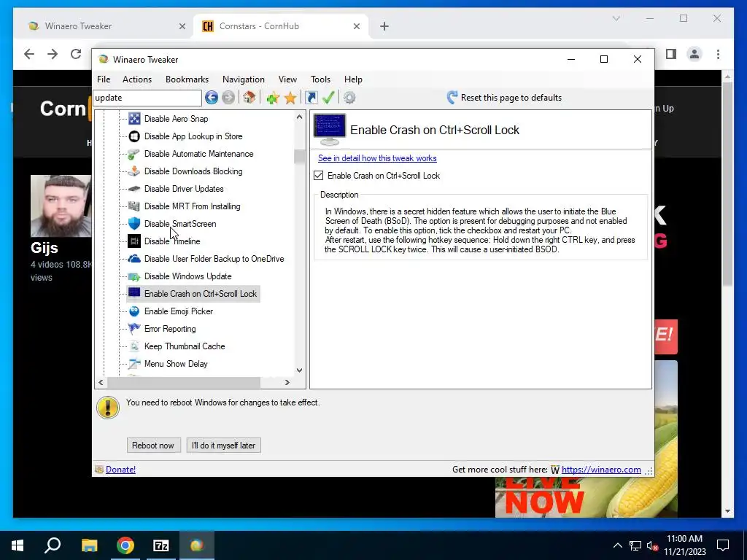Open settings gear icon in Winaero toolbar
The height and width of the screenshot is (560, 747).
349,98
